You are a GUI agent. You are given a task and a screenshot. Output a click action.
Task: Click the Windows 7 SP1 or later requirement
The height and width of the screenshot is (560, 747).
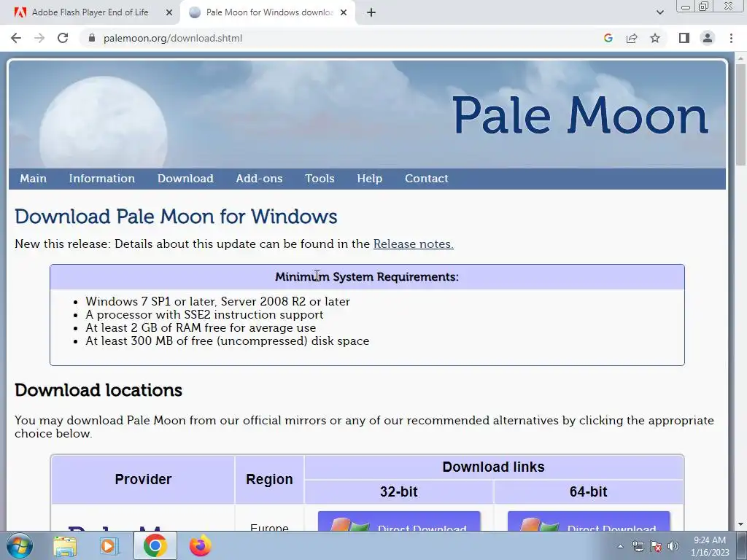[217, 301]
